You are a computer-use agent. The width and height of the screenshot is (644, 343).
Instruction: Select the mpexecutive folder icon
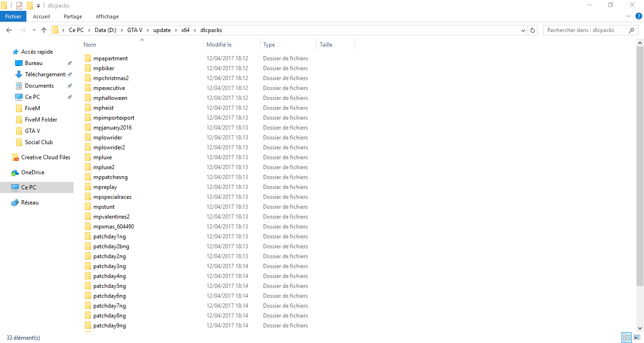point(88,88)
